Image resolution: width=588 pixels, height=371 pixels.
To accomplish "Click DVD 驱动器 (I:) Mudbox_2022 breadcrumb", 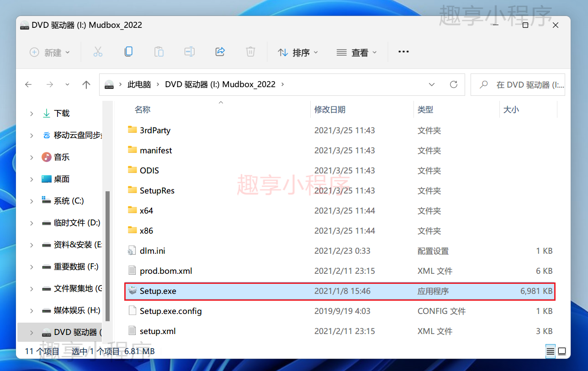I will (x=220, y=84).
